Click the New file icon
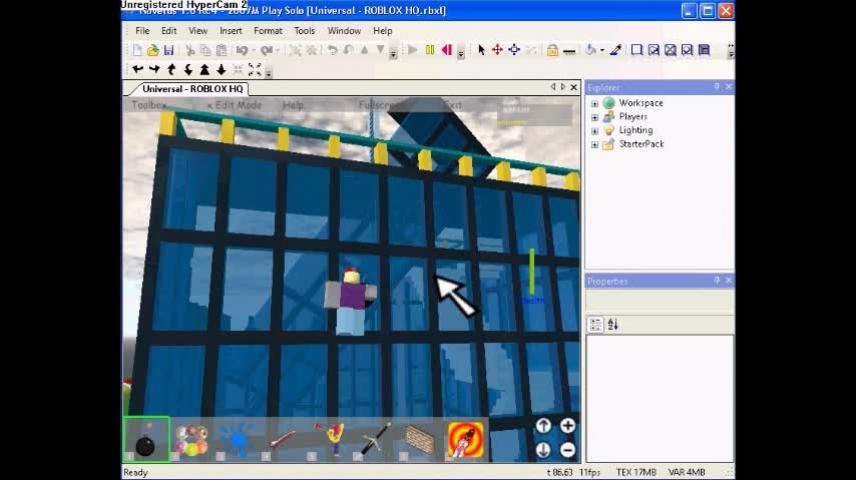 [137, 50]
